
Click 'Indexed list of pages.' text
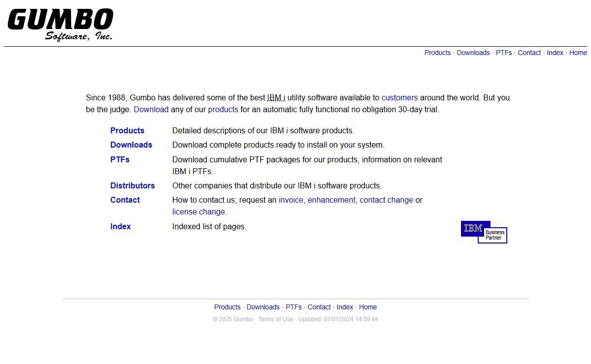209,226
